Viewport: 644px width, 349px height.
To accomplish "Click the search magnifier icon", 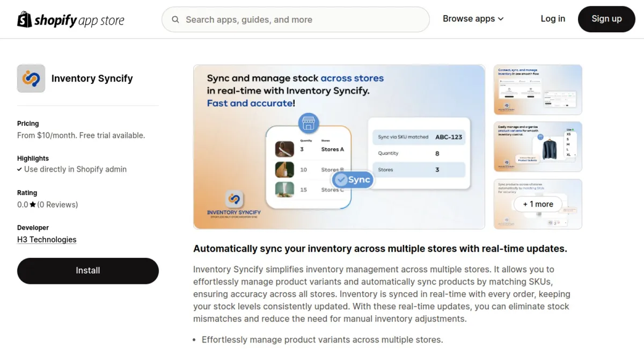I will [x=175, y=19].
